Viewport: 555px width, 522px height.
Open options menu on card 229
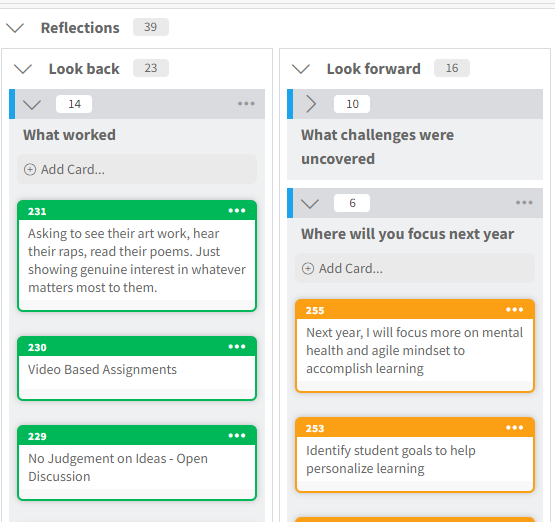coord(237,436)
